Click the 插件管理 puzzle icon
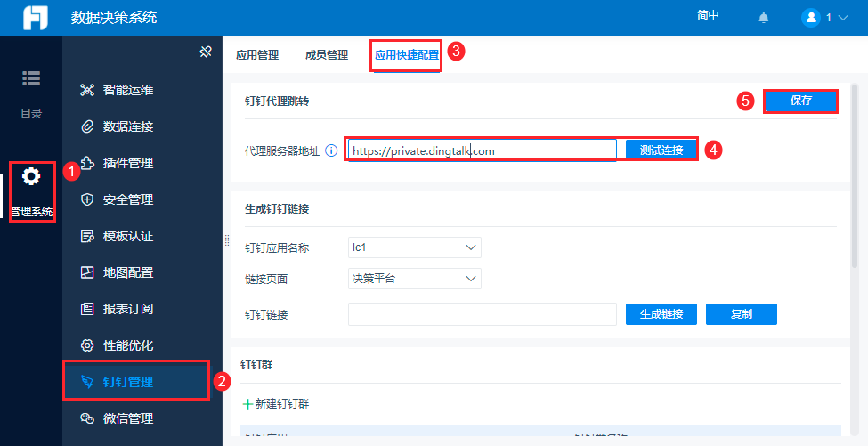868x446 pixels. click(87, 163)
